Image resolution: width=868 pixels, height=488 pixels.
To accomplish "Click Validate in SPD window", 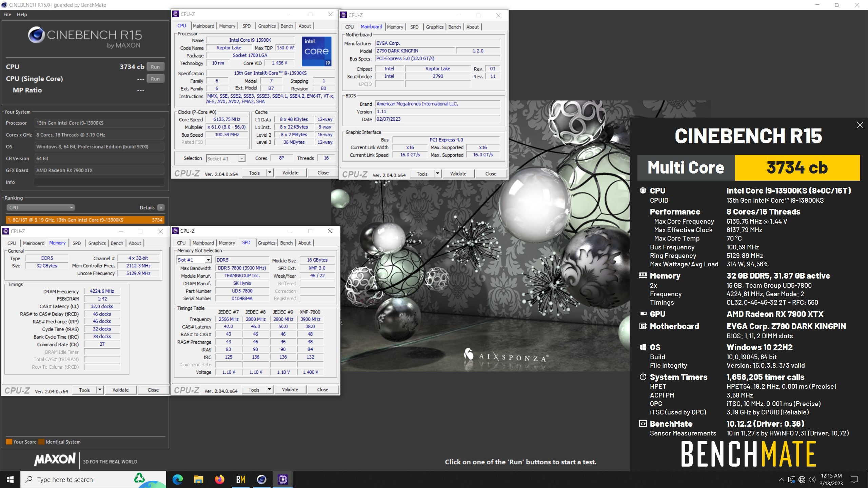I will click(290, 389).
